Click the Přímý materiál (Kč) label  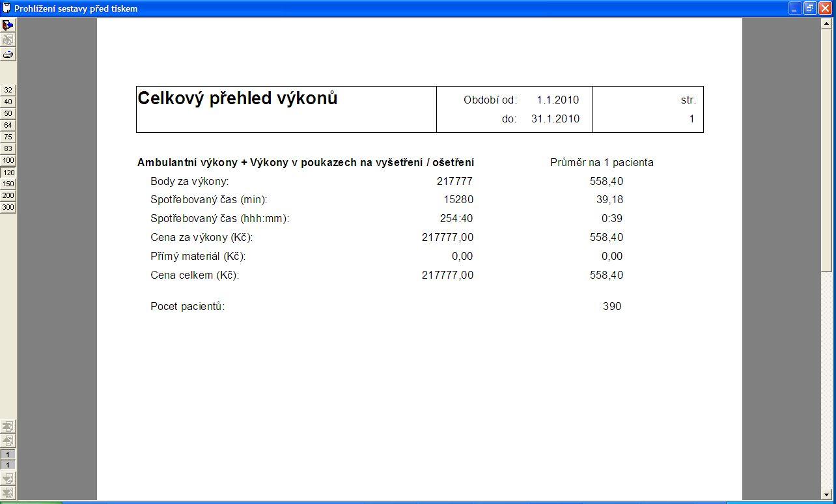(x=198, y=256)
